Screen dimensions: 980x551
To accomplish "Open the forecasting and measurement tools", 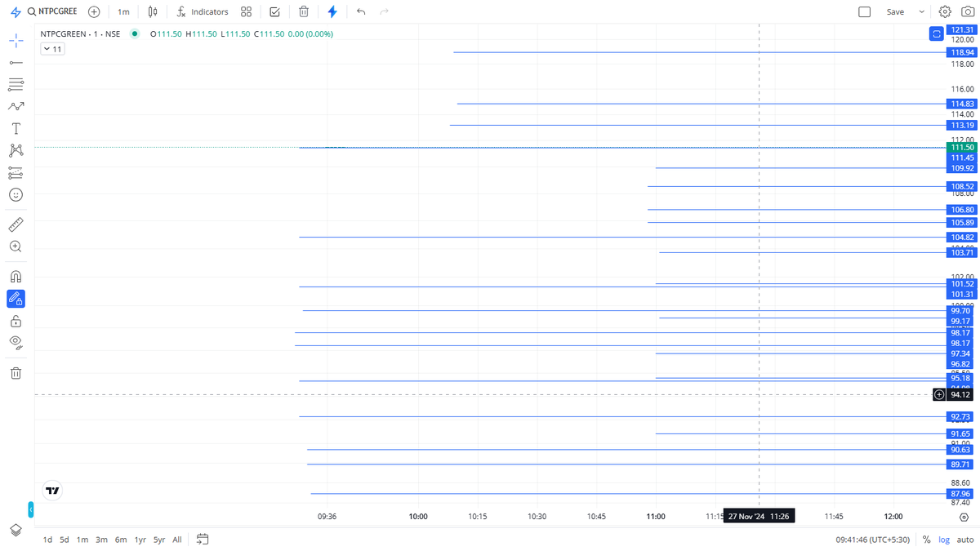I will tap(16, 172).
